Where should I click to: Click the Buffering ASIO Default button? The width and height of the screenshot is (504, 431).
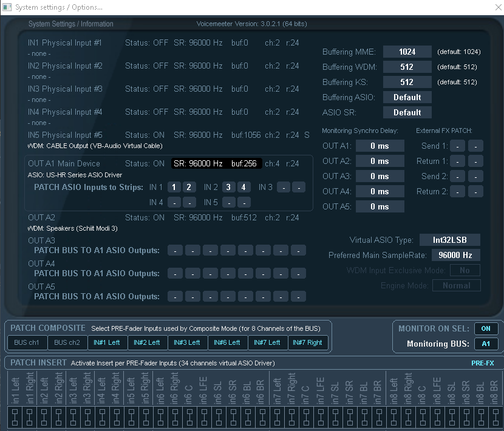(x=407, y=97)
